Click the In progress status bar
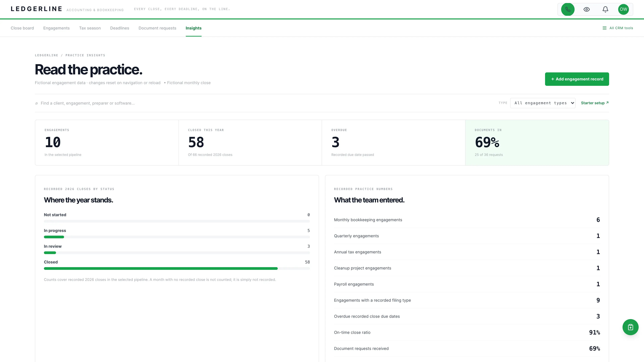This screenshot has width=644, height=362. tap(177, 237)
